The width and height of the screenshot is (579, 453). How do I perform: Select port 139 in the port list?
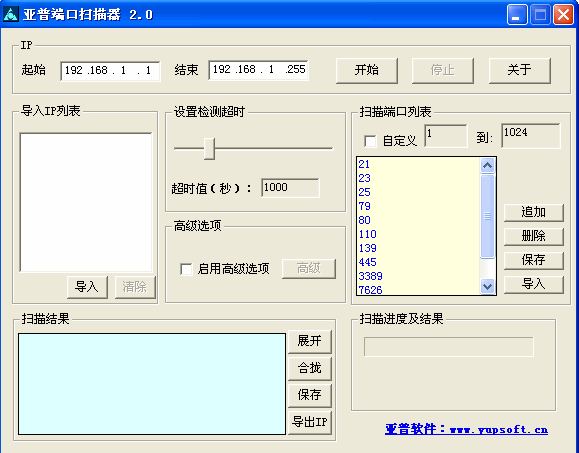point(418,248)
